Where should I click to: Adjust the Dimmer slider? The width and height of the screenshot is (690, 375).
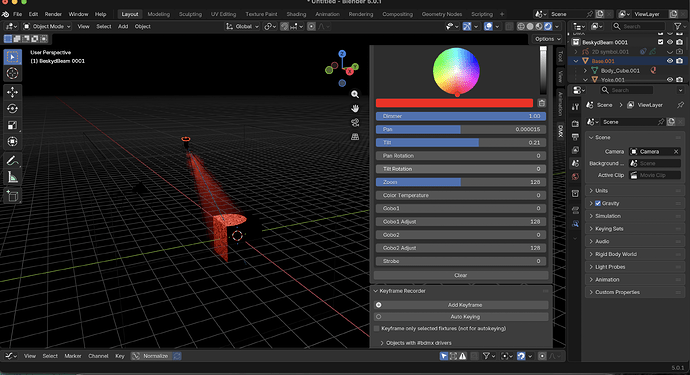461,116
